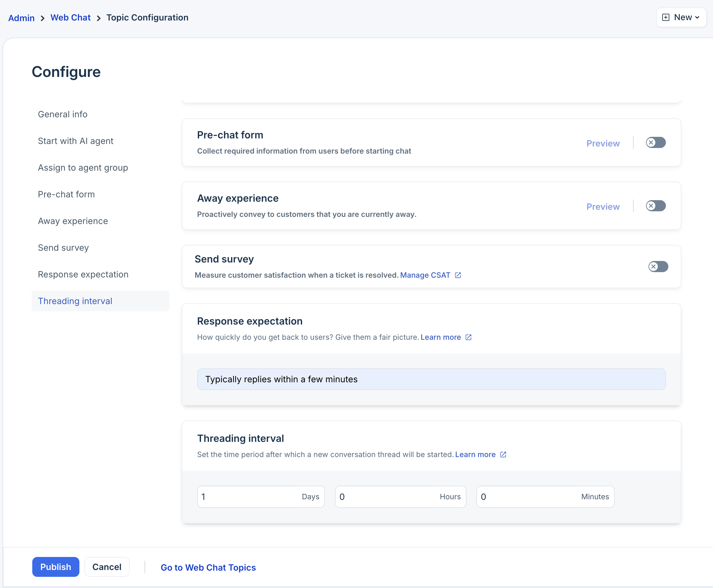Navigate to Web Chat breadcrumb
Viewport: 713px width, 588px height.
point(70,18)
